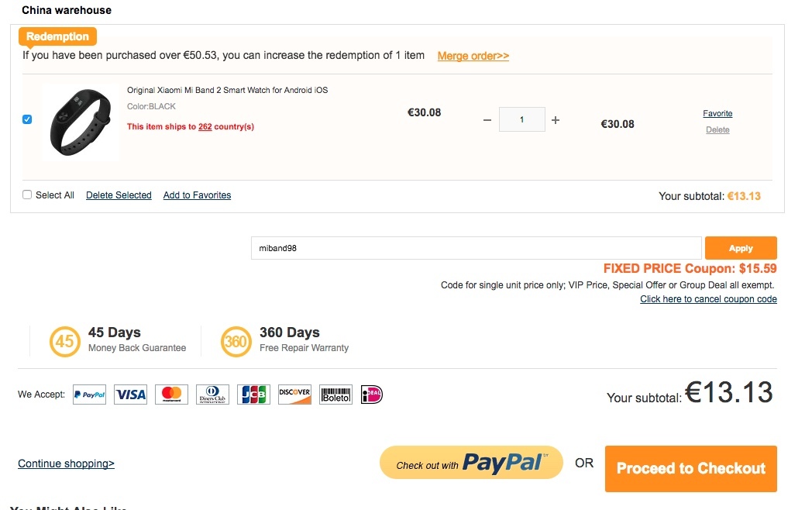Uncheck the Mi Band 2 item checkbox
Image resolution: width=812 pixels, height=510 pixels.
[x=27, y=119]
